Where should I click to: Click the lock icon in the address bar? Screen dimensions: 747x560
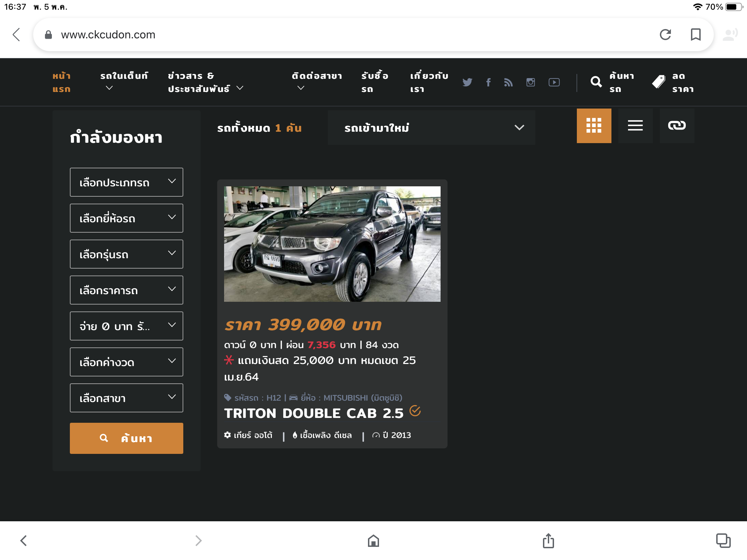[48, 35]
